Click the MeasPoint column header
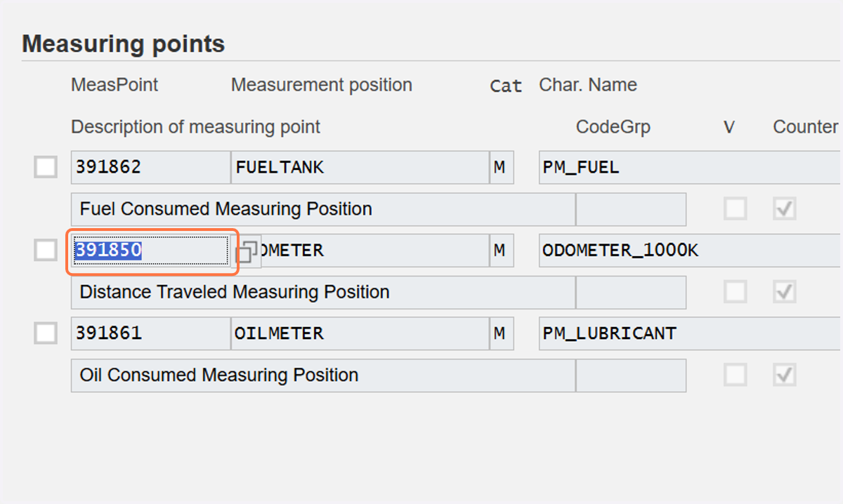Viewport: 843px width, 504px height. click(x=115, y=85)
